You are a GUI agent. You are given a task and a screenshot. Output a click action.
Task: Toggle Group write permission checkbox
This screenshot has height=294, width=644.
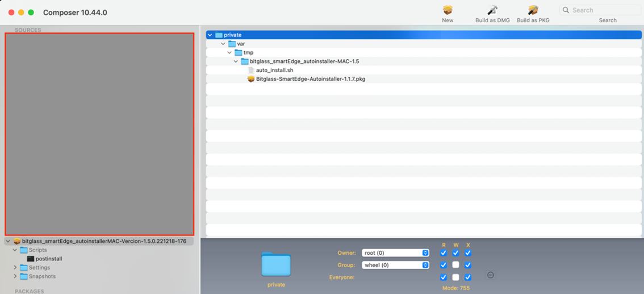[x=455, y=265]
